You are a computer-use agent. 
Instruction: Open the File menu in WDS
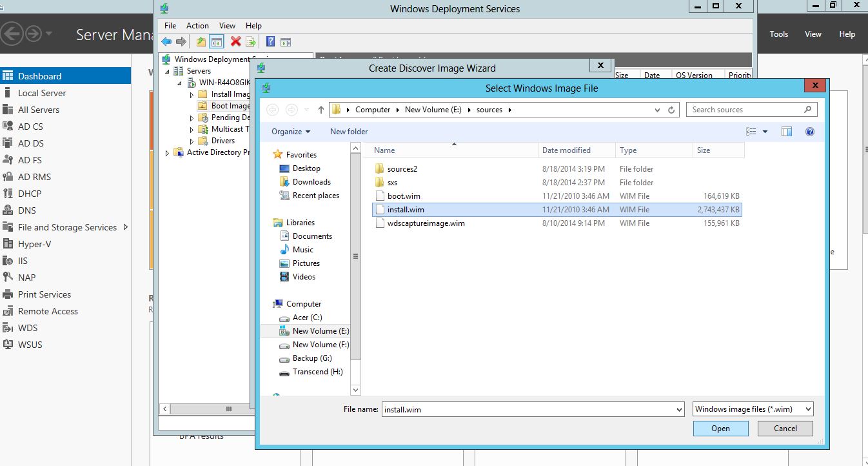click(x=170, y=26)
